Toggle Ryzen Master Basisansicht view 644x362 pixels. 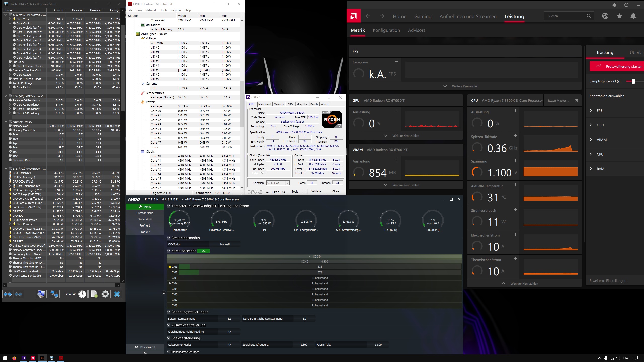point(145,347)
